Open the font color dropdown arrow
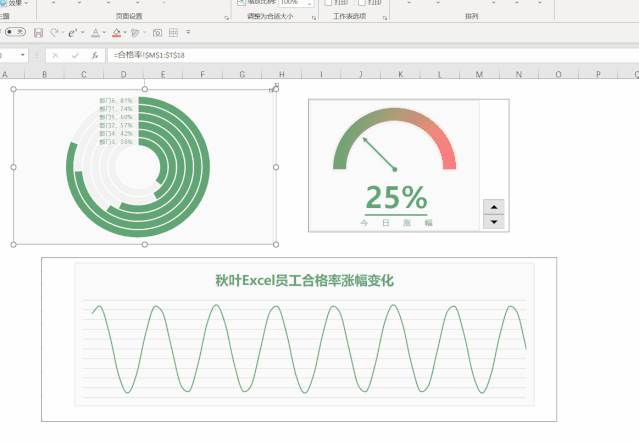 pyautogui.click(x=104, y=32)
